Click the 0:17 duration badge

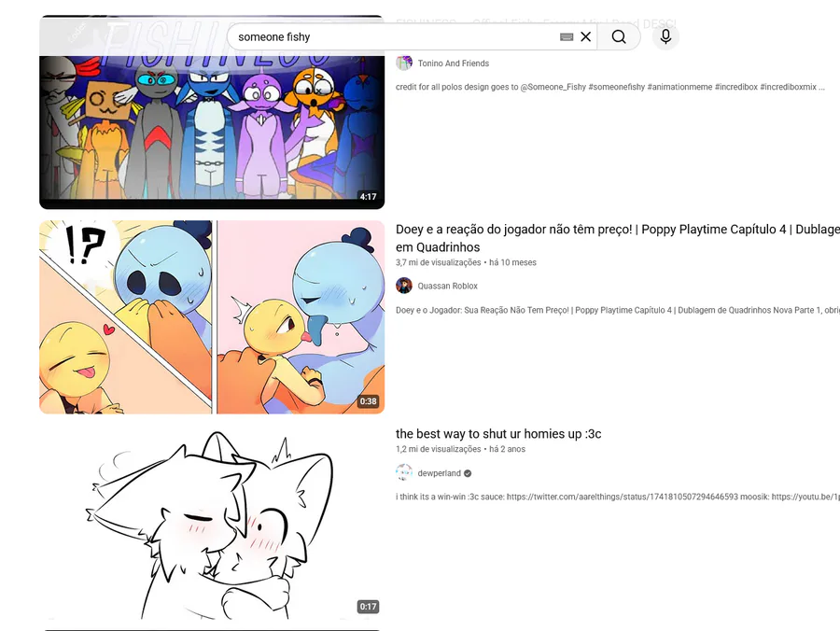pyautogui.click(x=368, y=607)
